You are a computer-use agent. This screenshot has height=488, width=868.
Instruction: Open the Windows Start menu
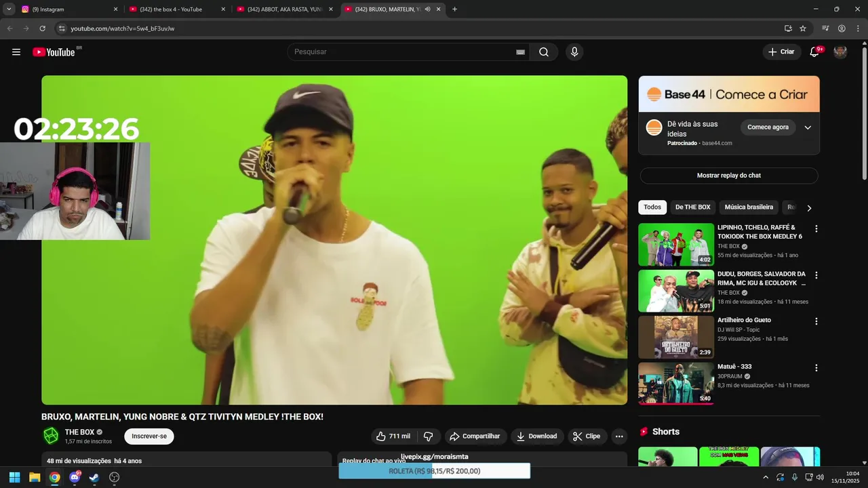coord(14,477)
